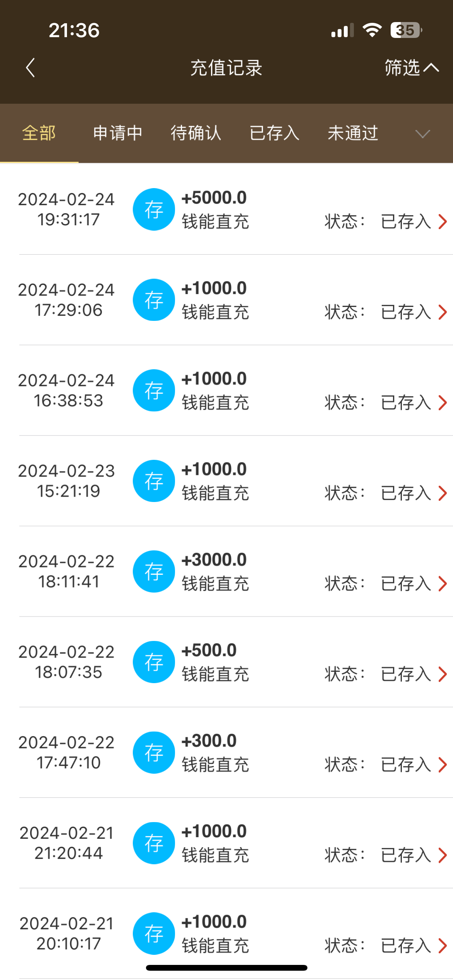
Task: Switch to the 申请中 tab
Action: pyautogui.click(x=118, y=133)
